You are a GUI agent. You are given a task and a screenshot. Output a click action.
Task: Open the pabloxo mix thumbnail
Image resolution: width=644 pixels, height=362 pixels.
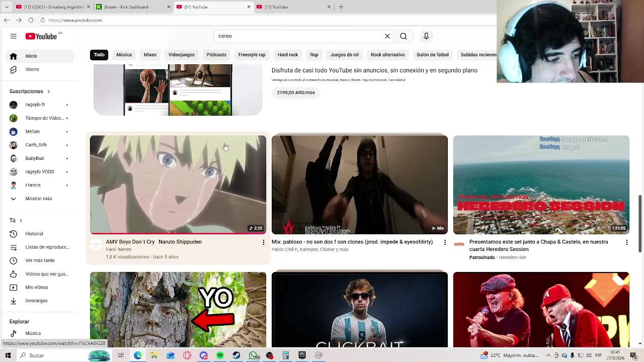click(x=360, y=185)
